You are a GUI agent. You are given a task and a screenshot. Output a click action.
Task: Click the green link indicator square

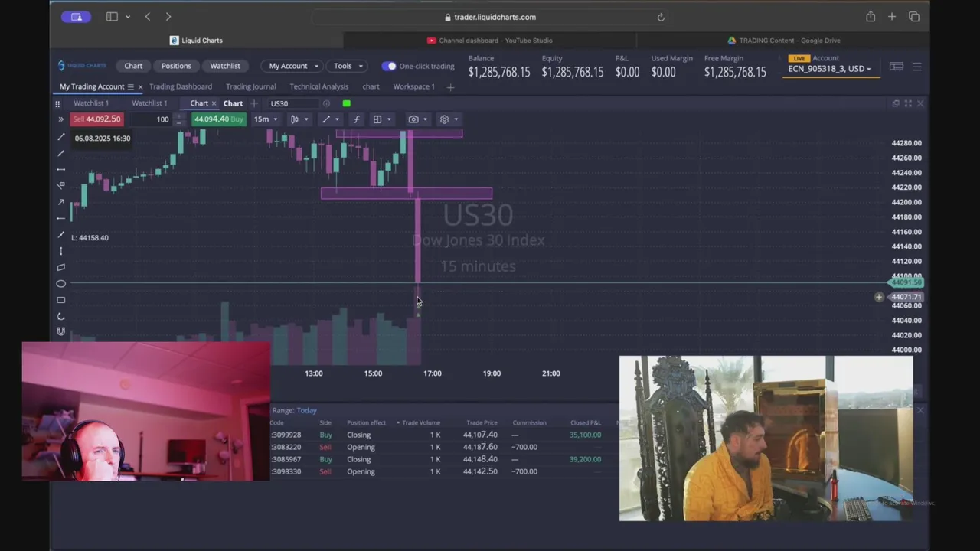[x=347, y=103]
